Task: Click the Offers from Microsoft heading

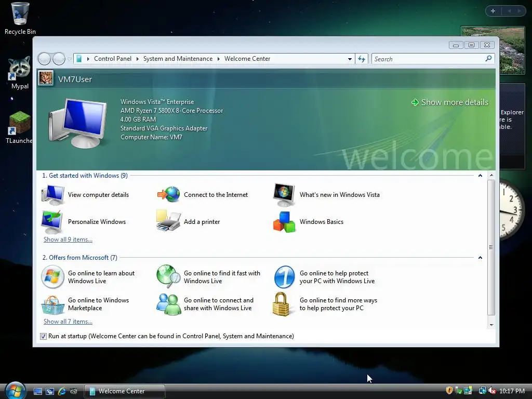Action: (x=79, y=258)
